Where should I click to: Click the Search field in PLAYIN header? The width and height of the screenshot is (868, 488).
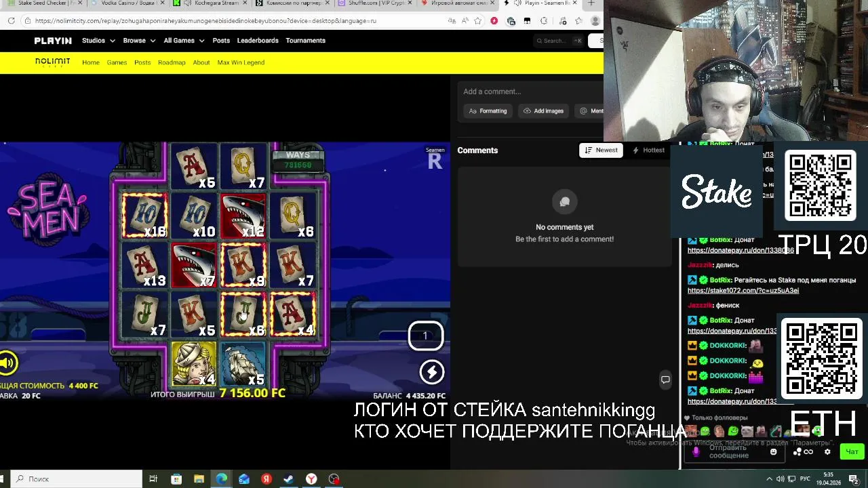tap(559, 41)
